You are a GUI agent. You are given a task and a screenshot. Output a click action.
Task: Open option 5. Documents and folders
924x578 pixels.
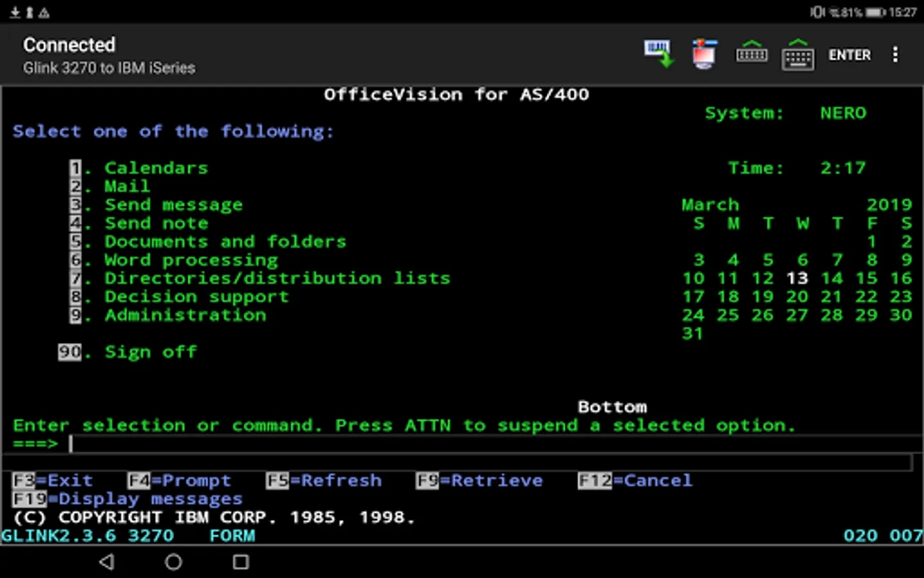(208, 242)
